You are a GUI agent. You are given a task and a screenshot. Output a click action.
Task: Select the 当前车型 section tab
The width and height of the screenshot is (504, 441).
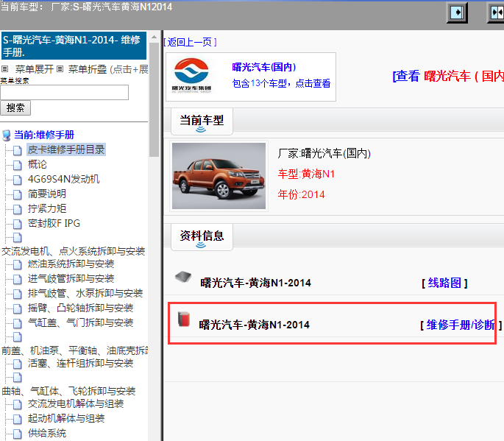[x=202, y=121]
